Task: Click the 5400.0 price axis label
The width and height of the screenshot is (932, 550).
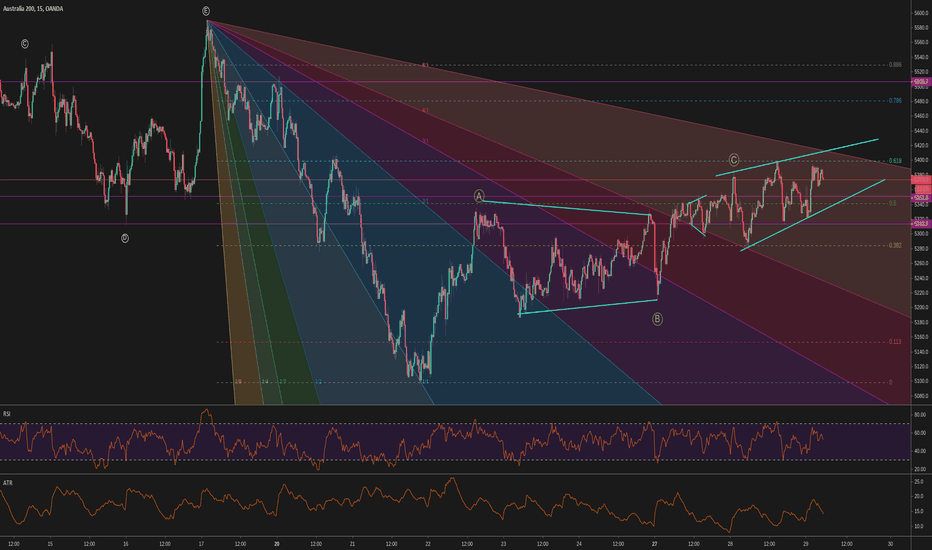Action: (x=921, y=160)
